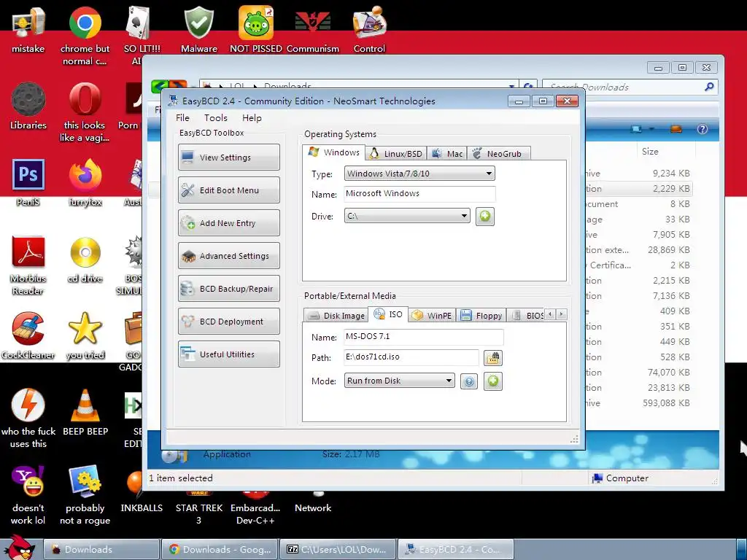Image resolution: width=747 pixels, height=560 pixels.
Task: Open the Help menu in EasyBCD
Action: click(x=252, y=118)
